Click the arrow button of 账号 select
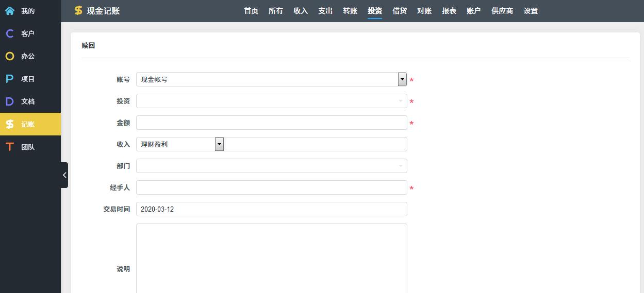 click(402, 79)
